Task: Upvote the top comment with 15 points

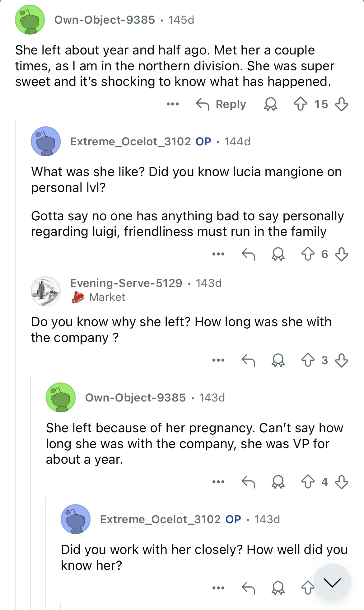Action: (x=301, y=104)
